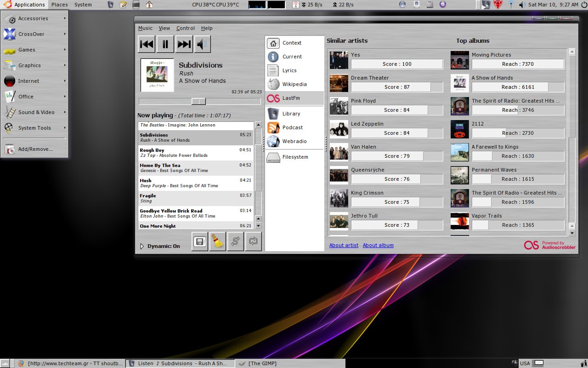The image size is (588, 368).
Task: Click the Yes artist thumbnail
Action: click(x=339, y=60)
